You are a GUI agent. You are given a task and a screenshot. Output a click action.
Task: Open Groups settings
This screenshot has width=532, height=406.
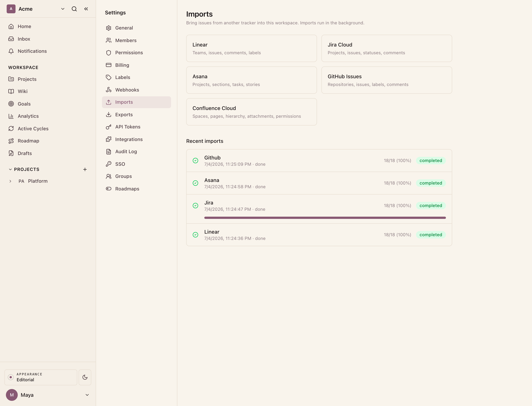pyautogui.click(x=137, y=176)
